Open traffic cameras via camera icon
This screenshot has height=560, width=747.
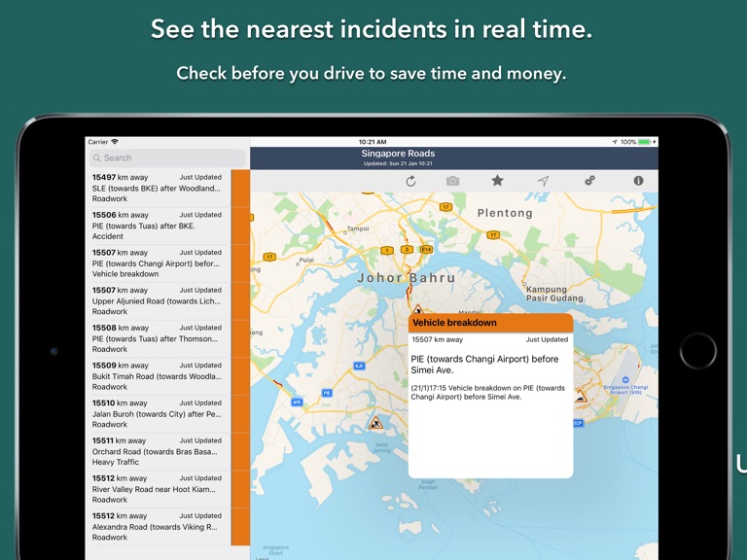pyautogui.click(x=452, y=181)
